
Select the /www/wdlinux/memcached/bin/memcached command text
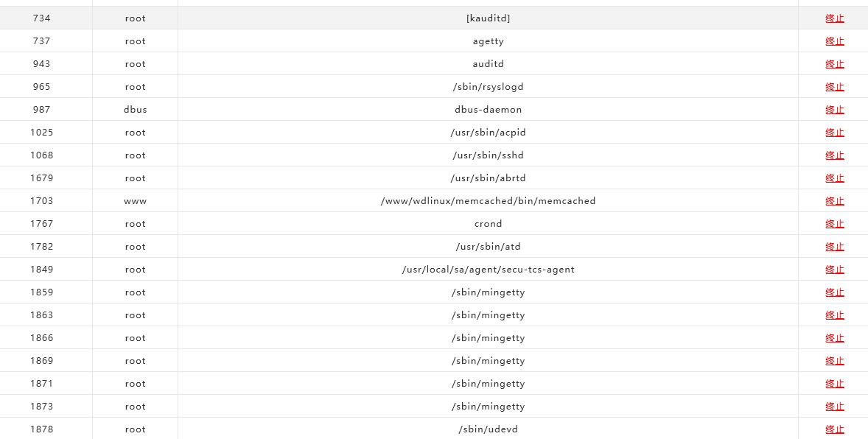point(488,201)
